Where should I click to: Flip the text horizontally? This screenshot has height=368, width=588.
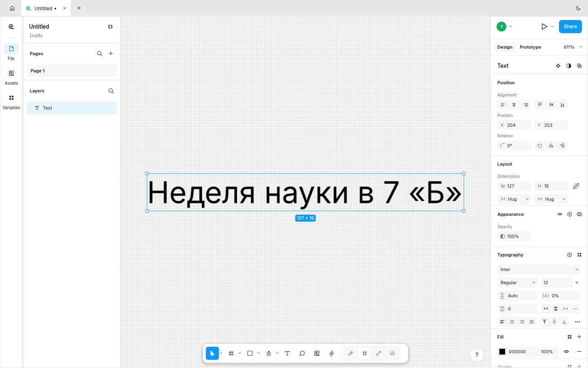point(551,146)
